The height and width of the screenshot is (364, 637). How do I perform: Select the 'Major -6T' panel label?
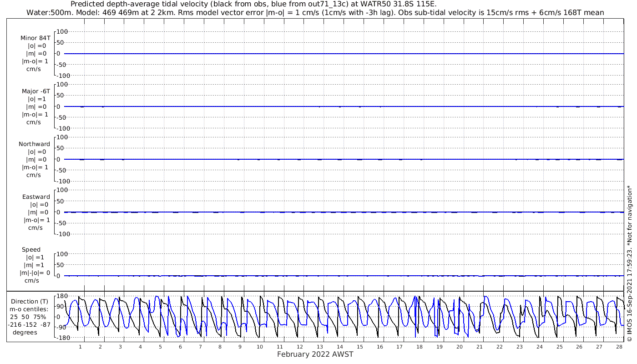click(x=36, y=91)
